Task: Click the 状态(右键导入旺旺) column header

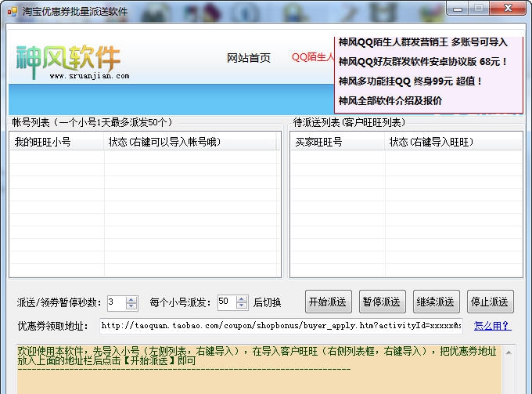Action: [454, 142]
